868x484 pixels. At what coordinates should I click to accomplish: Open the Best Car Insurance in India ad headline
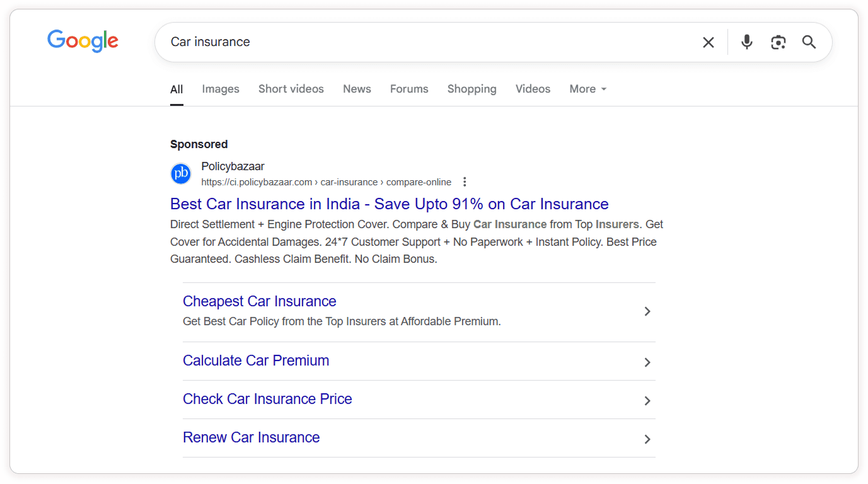pos(390,204)
